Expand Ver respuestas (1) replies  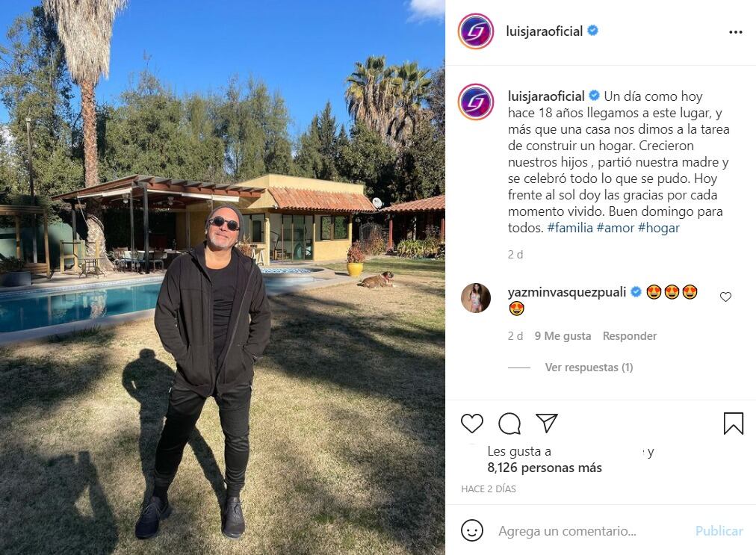[x=589, y=368]
